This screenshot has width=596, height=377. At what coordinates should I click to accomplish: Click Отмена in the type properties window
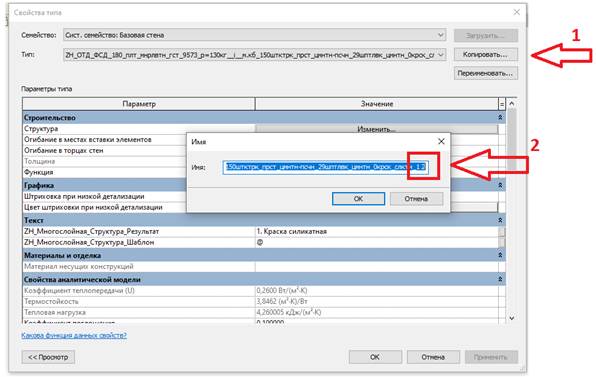click(433, 357)
